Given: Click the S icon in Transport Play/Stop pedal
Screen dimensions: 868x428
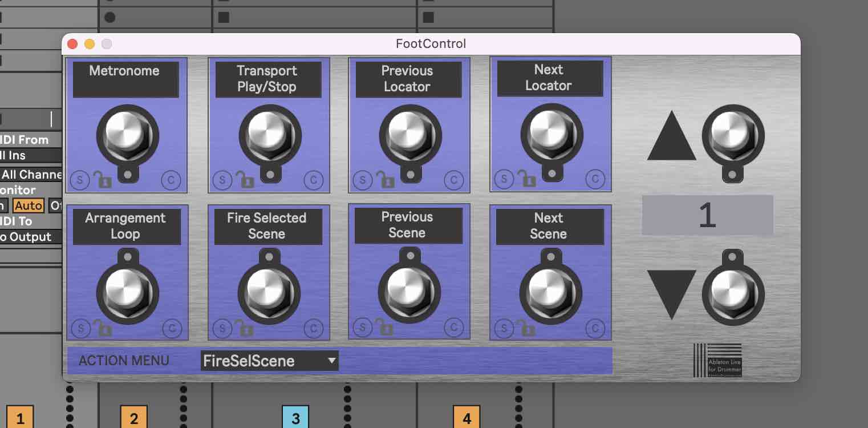Looking at the screenshot, I should [221, 180].
